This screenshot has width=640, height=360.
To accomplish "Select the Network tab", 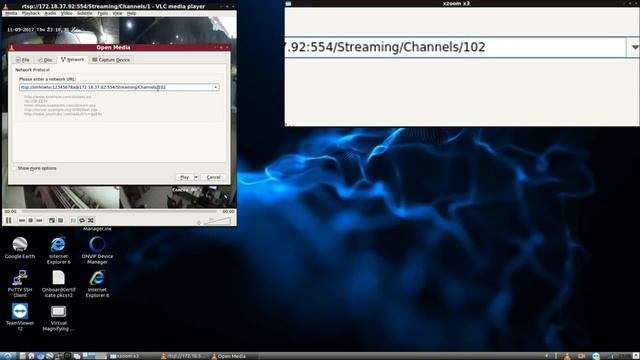I will (72, 59).
